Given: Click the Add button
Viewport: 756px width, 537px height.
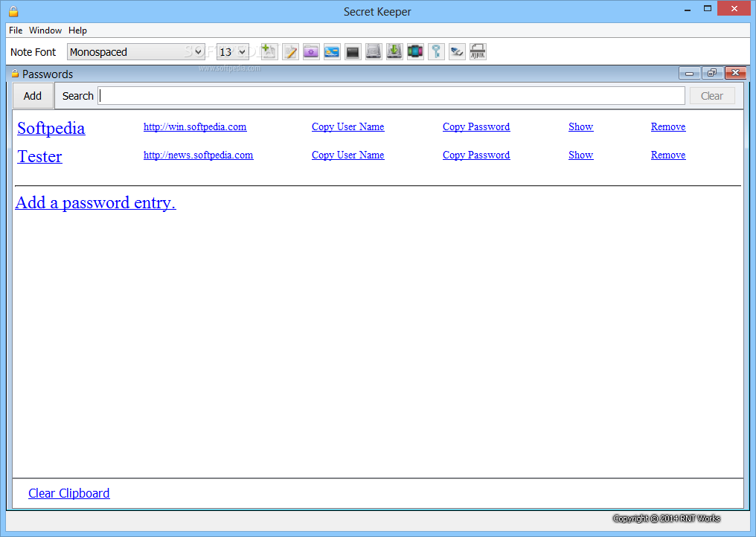Looking at the screenshot, I should point(33,96).
